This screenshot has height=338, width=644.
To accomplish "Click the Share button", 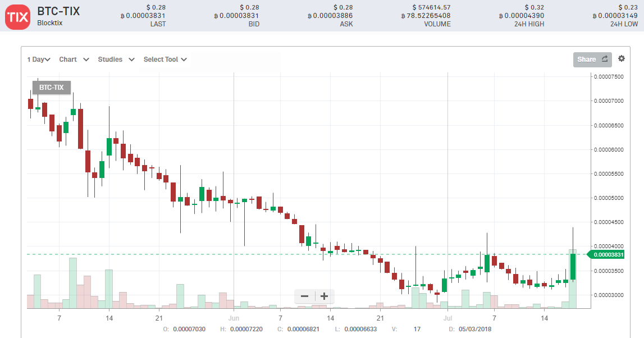I will tap(592, 60).
